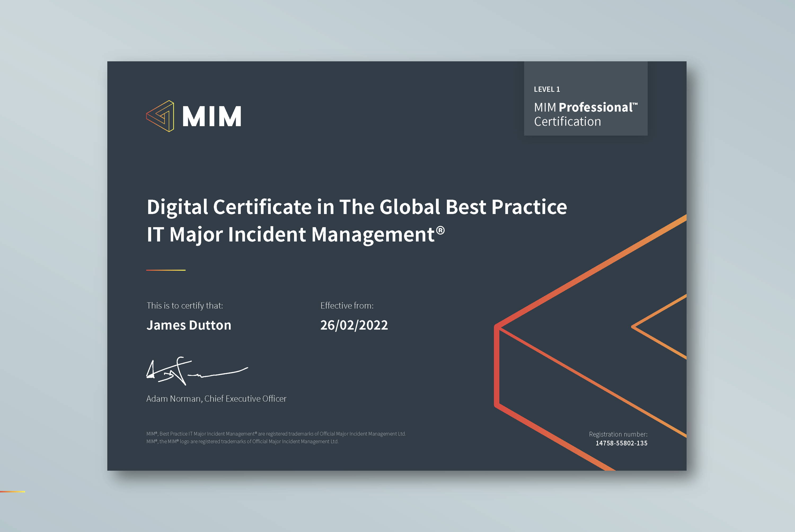Click the first trademark notice line
This screenshot has width=795, height=532.
(x=276, y=434)
